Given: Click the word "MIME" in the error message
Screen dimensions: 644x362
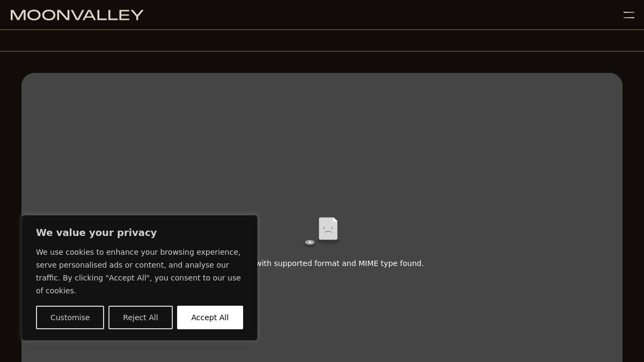Looking at the screenshot, I should pyautogui.click(x=369, y=263).
